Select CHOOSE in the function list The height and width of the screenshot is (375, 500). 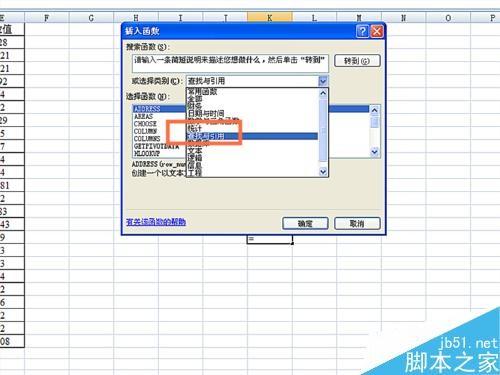coord(145,124)
